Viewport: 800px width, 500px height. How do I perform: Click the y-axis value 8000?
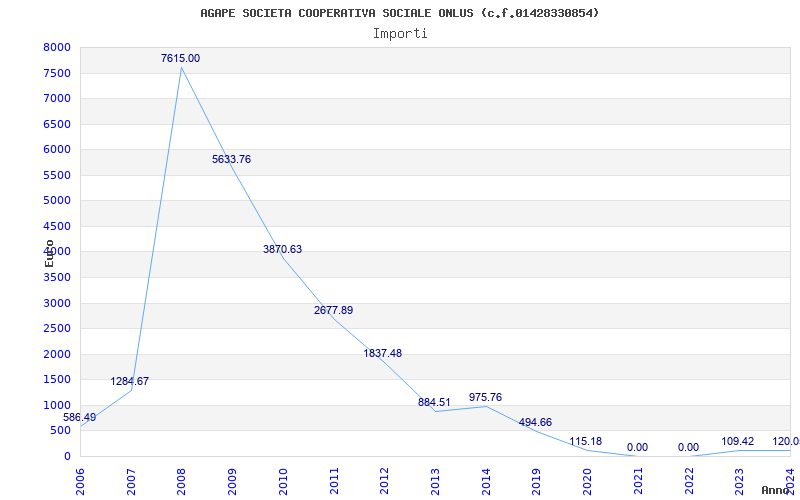click(57, 47)
